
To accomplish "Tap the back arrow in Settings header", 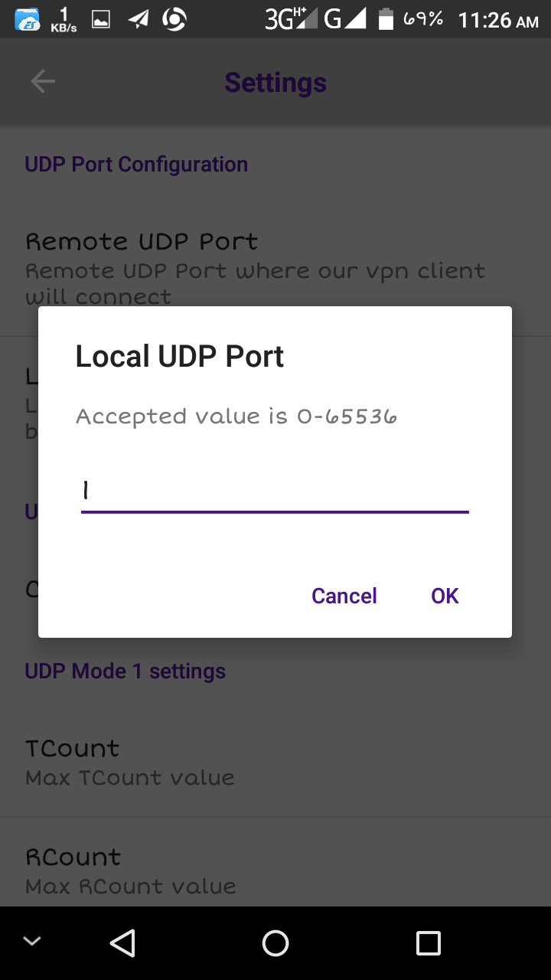I will pos(43,82).
